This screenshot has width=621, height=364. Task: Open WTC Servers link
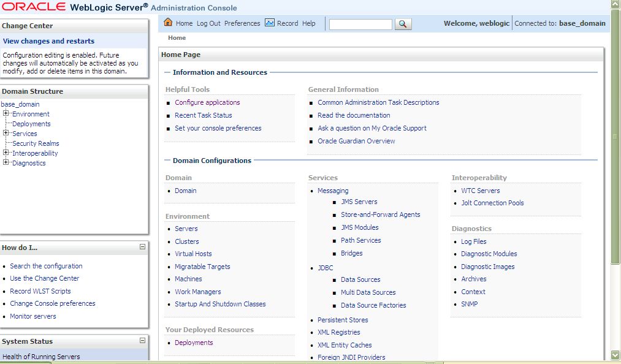pos(481,191)
